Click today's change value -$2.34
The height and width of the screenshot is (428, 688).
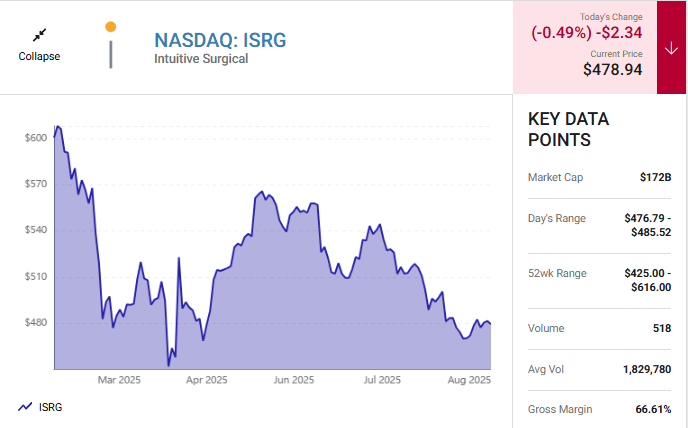click(x=620, y=33)
